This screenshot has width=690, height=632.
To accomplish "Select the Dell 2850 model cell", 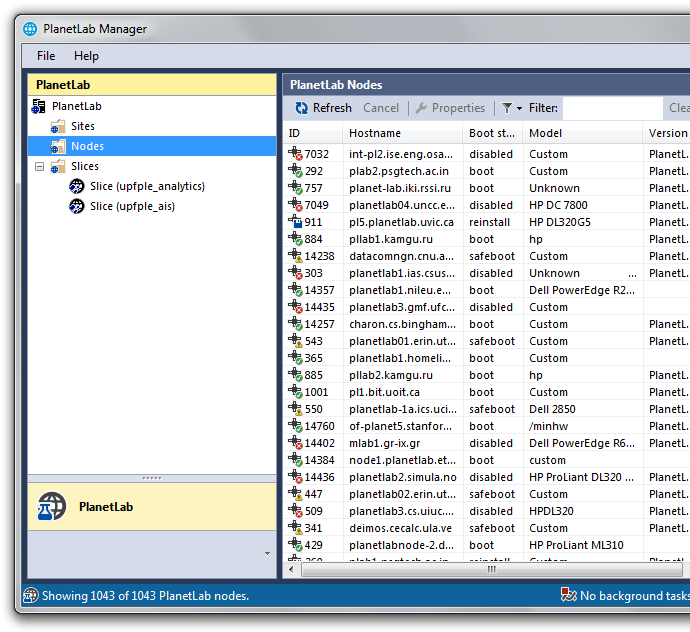I will tap(552, 409).
